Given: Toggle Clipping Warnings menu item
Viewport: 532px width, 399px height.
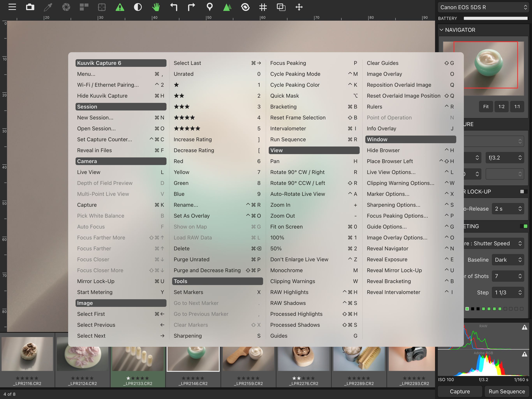Looking at the screenshot, I should click(314, 281).
